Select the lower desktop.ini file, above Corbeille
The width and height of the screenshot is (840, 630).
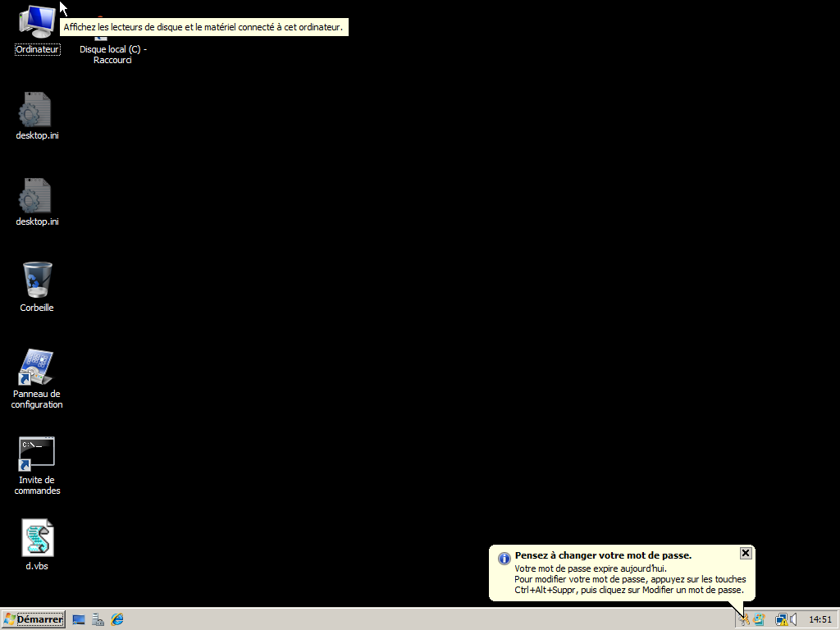[37, 197]
